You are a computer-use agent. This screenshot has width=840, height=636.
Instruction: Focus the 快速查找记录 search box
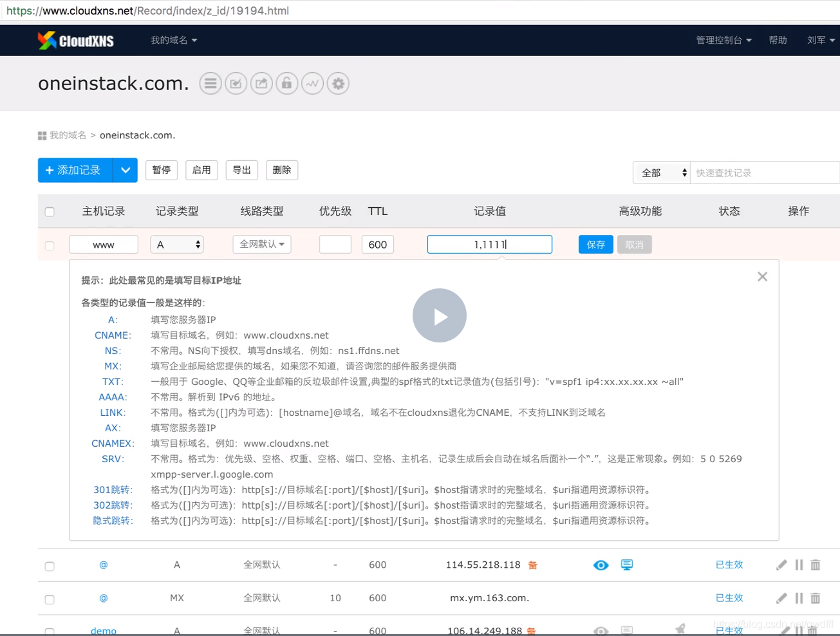(x=765, y=173)
